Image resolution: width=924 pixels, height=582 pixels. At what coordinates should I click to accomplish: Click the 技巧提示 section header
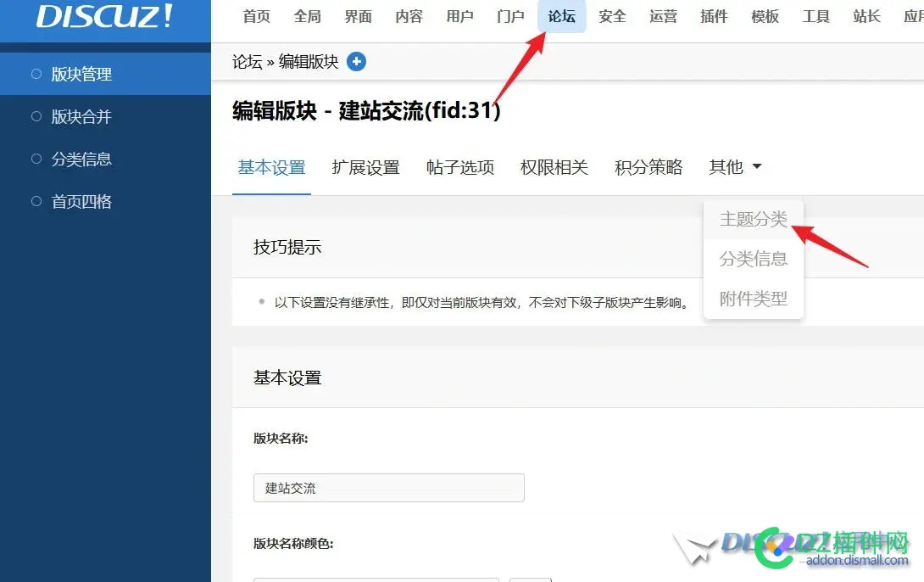(287, 247)
